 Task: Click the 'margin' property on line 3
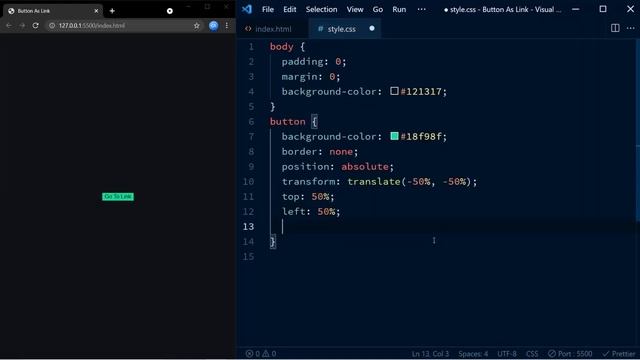point(299,77)
